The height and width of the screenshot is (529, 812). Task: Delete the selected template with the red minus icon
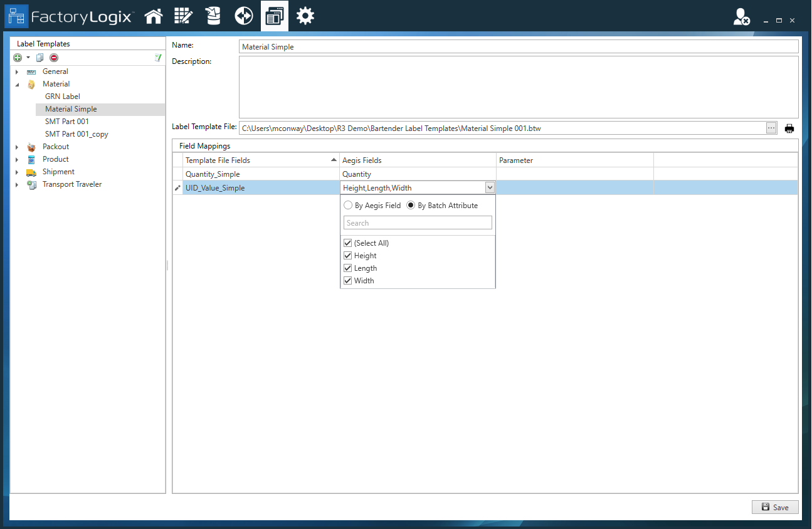pos(54,57)
